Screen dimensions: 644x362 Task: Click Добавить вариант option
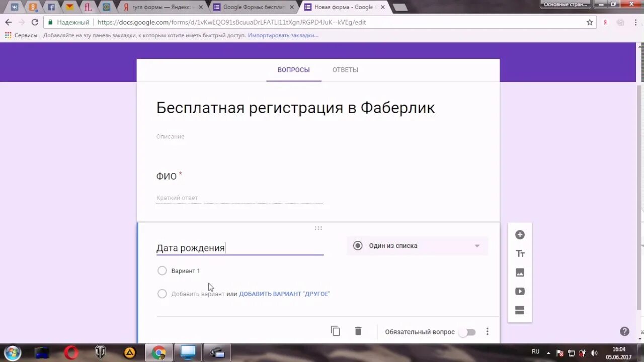point(198,294)
